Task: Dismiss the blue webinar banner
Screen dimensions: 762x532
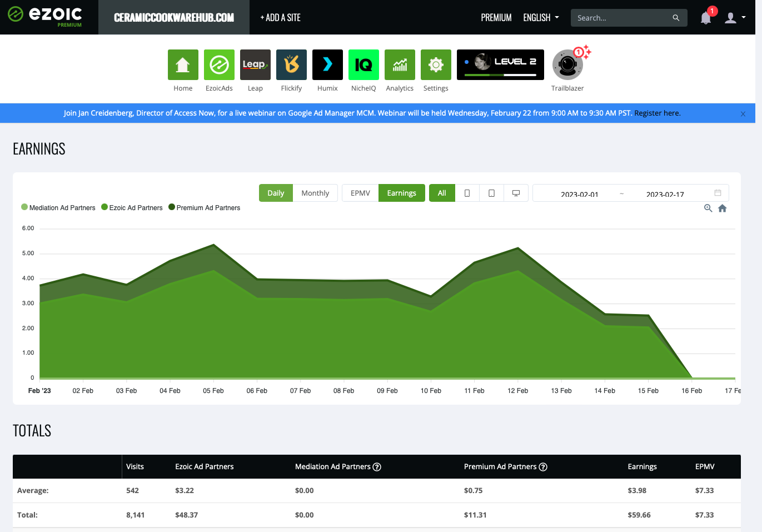Action: (x=743, y=113)
